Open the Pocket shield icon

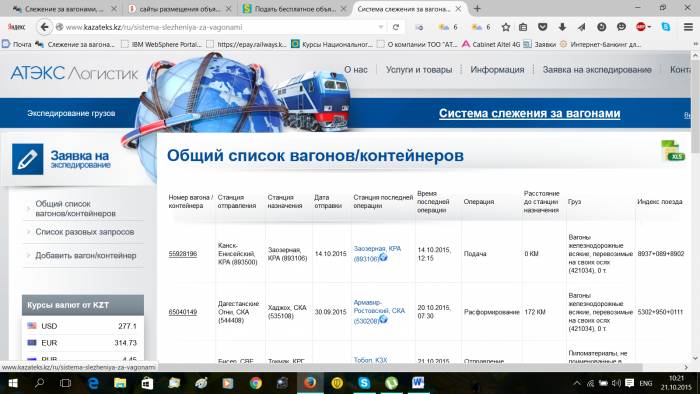coord(542,27)
